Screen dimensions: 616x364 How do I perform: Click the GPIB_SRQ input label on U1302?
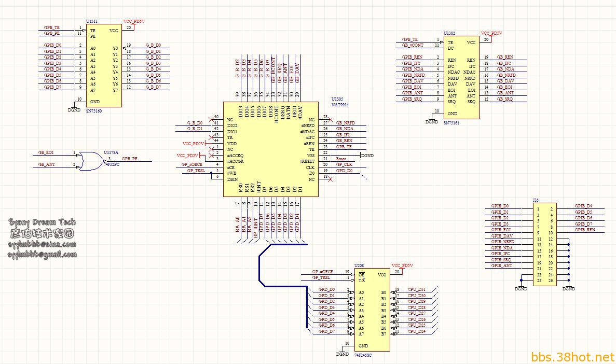[x=412, y=99]
